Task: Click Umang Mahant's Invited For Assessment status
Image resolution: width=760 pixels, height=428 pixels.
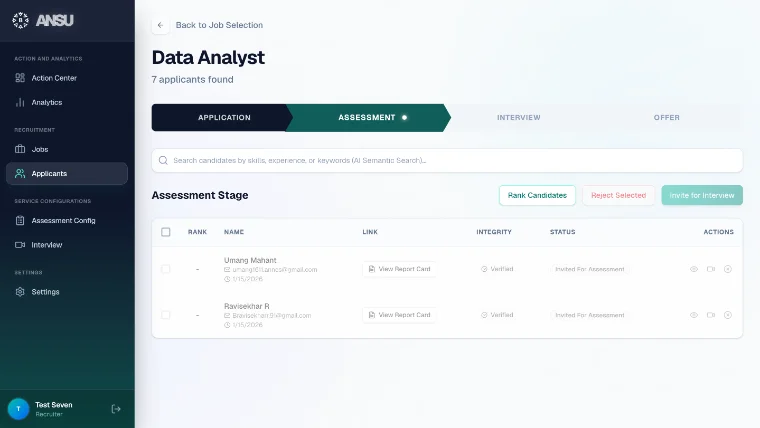Action: click(x=589, y=269)
